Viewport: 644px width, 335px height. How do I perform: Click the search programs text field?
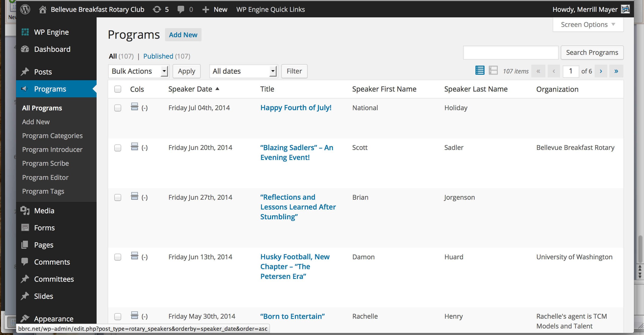pyautogui.click(x=511, y=53)
